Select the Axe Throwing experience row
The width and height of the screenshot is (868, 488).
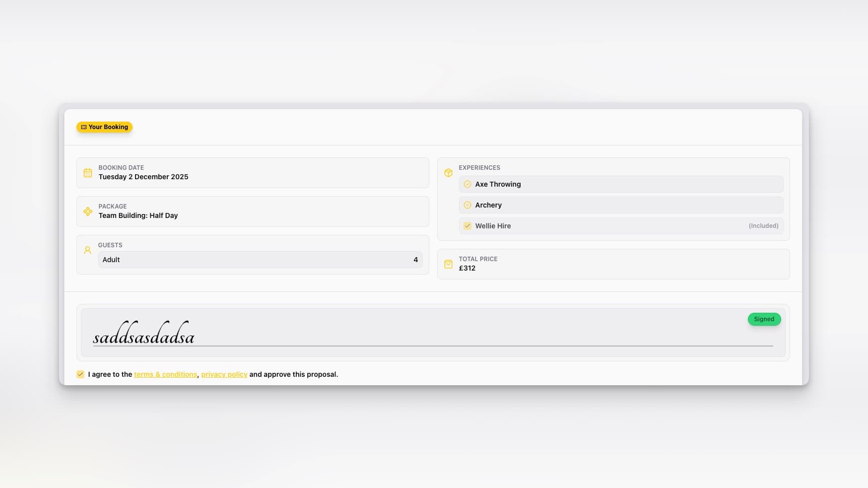(x=620, y=184)
